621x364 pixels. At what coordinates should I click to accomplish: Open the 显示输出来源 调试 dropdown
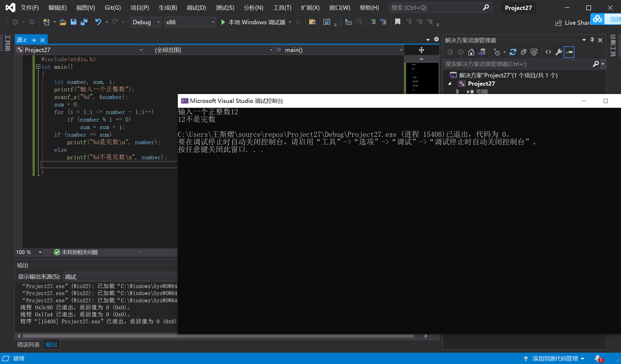pyautogui.click(x=120, y=277)
